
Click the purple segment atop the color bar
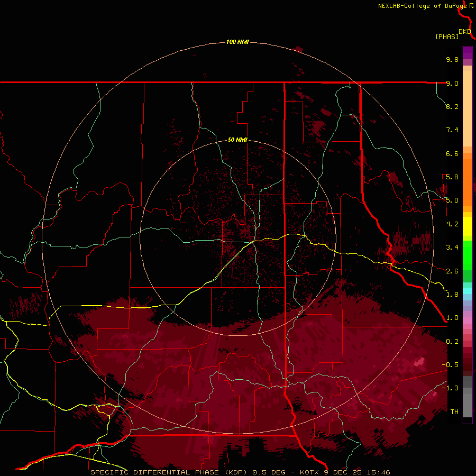point(467,53)
